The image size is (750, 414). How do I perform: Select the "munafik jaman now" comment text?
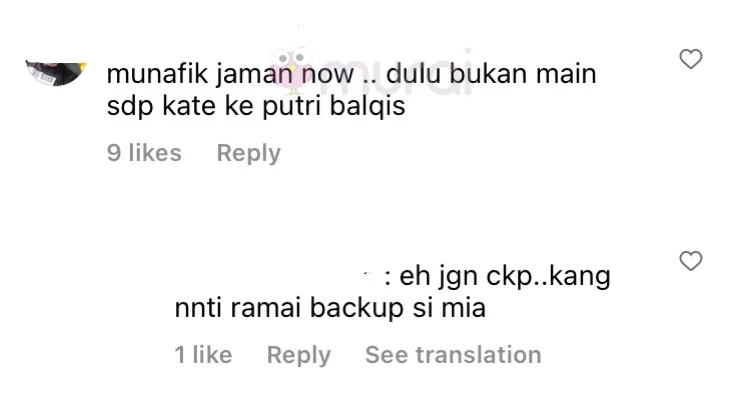352,89
